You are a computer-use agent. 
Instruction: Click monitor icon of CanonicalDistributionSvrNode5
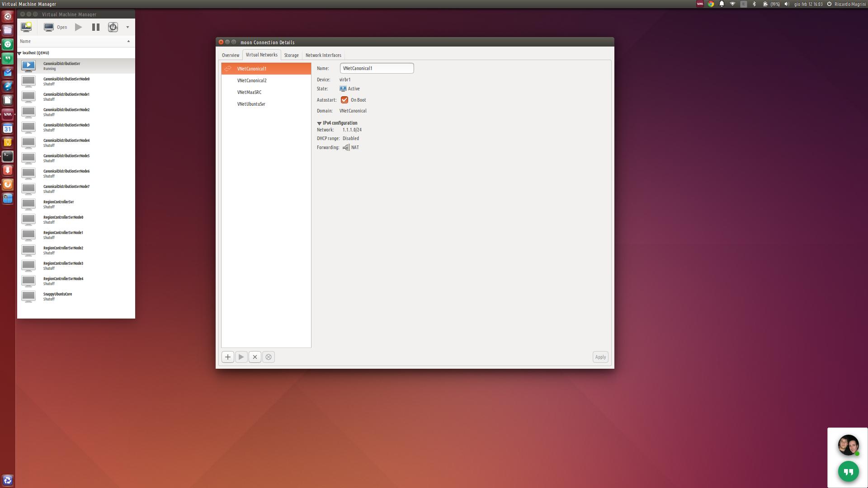(x=28, y=158)
